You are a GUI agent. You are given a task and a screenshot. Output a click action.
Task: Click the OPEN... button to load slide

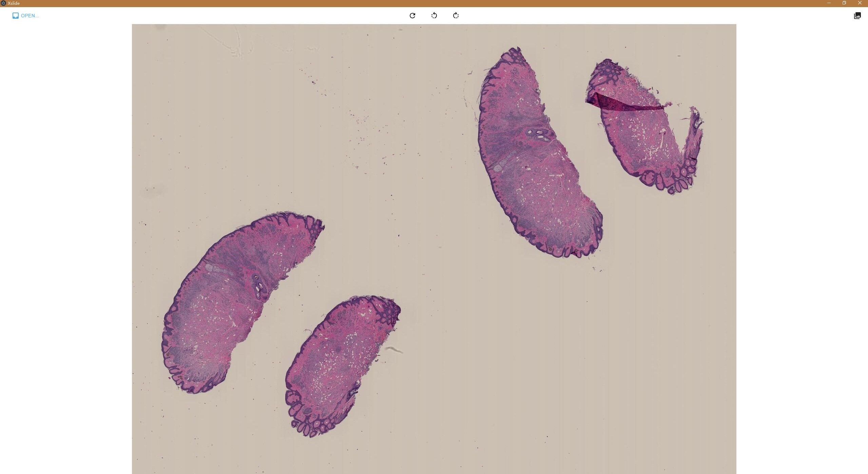click(30, 16)
